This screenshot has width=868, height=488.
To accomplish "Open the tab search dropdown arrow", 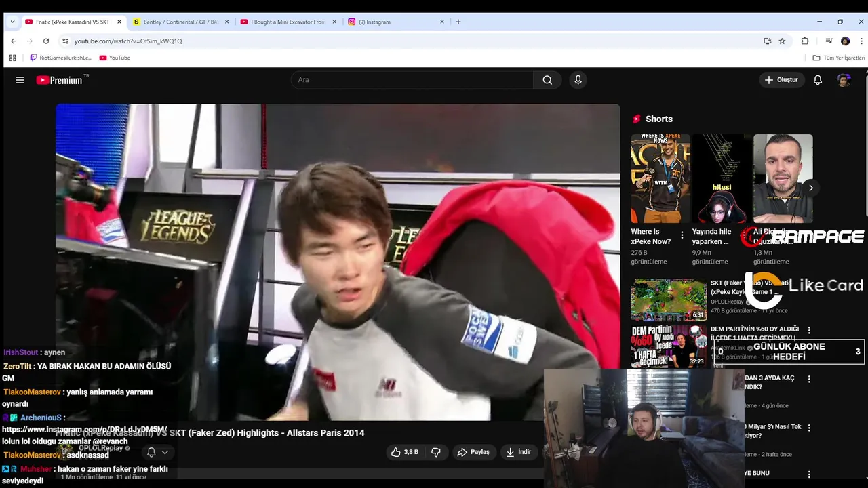I will coord(12,22).
